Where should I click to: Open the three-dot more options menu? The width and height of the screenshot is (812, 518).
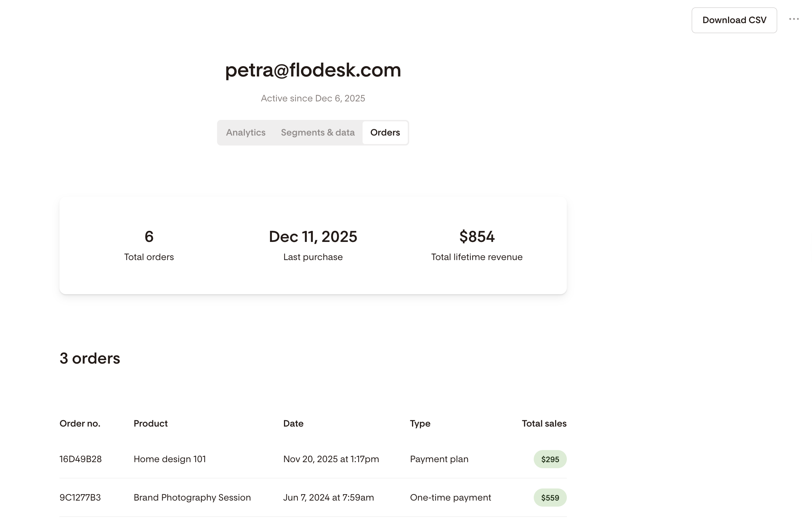[794, 19]
